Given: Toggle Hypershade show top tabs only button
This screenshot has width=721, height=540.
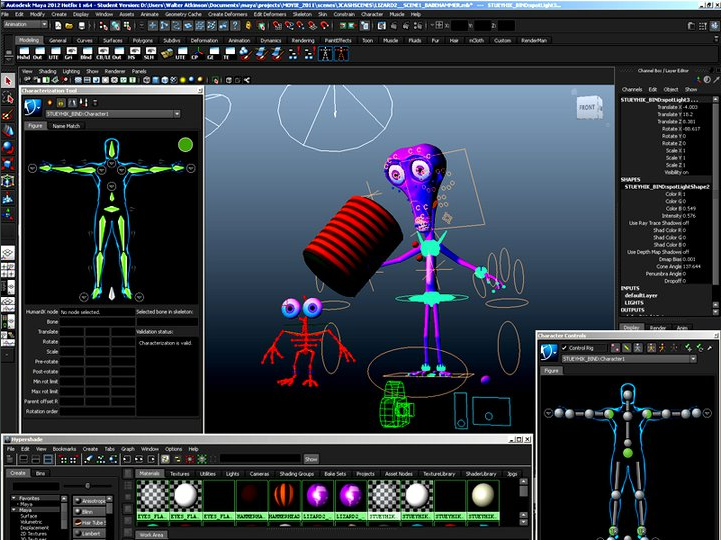Looking at the screenshot, I should tap(23, 459).
